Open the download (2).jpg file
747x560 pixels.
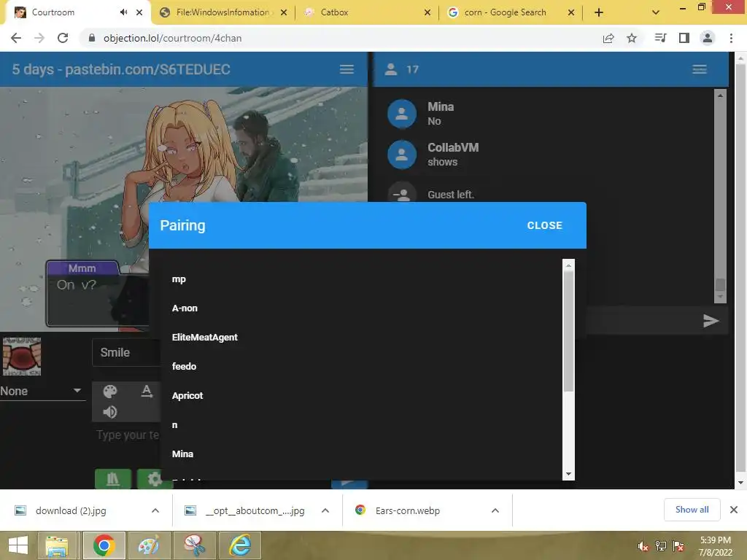[71, 510]
